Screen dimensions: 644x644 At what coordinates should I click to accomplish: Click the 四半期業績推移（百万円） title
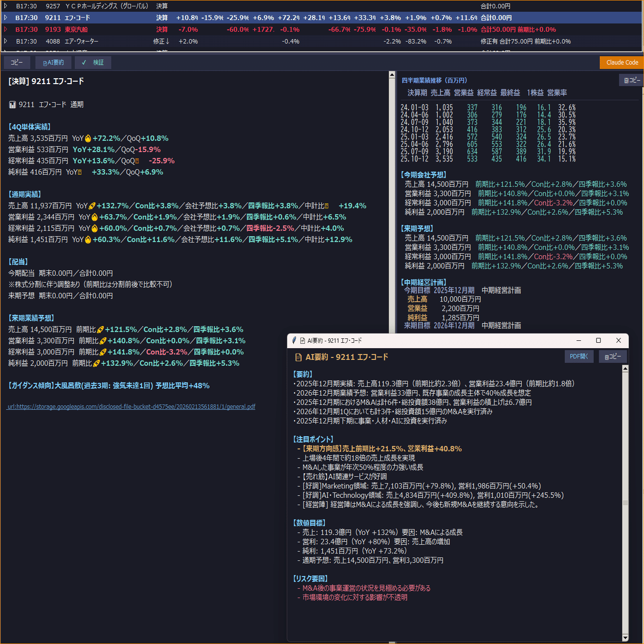(x=434, y=80)
